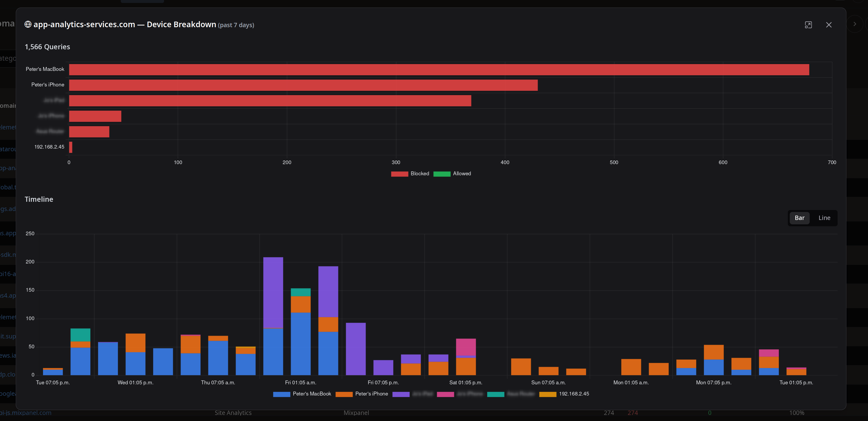Switch timeline to Bar view
868x421 pixels.
point(799,218)
